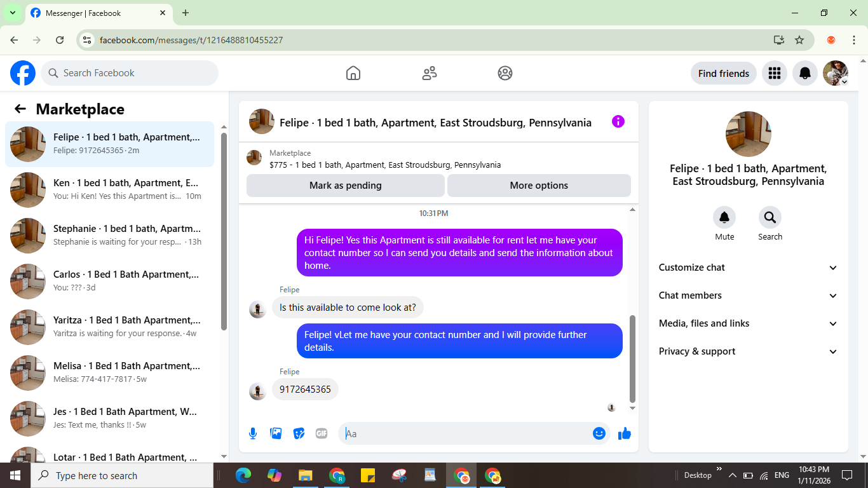Expand Media, files and links section

coord(749,323)
